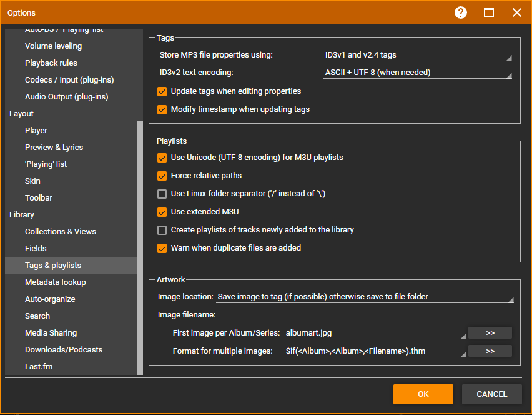
Task: Open Last.fm settings page
Action: (71, 367)
